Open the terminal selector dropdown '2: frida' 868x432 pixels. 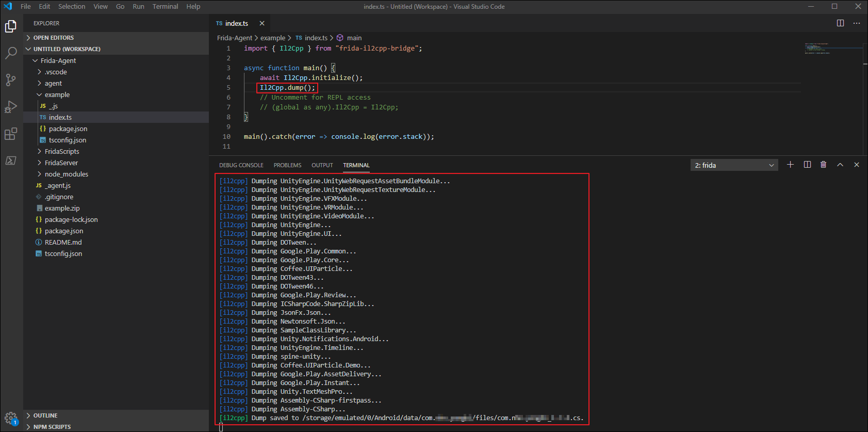pos(734,165)
